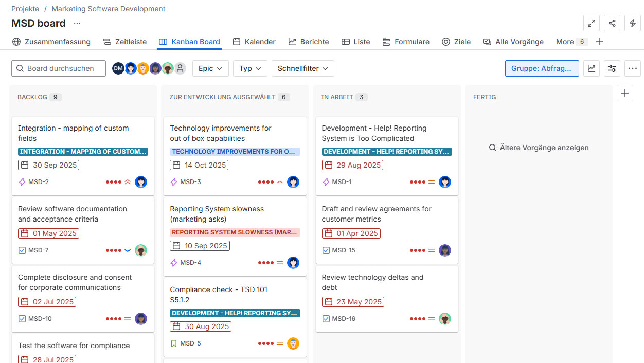Click the Board durchsuchen search field

pos(59,68)
